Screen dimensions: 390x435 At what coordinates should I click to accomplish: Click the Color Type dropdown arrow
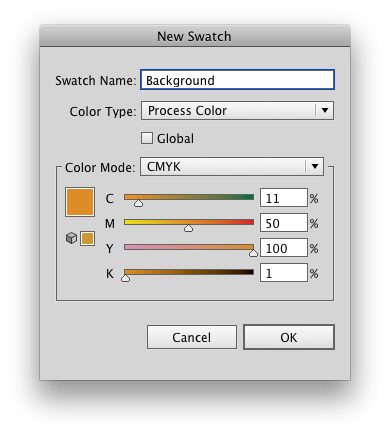325,110
